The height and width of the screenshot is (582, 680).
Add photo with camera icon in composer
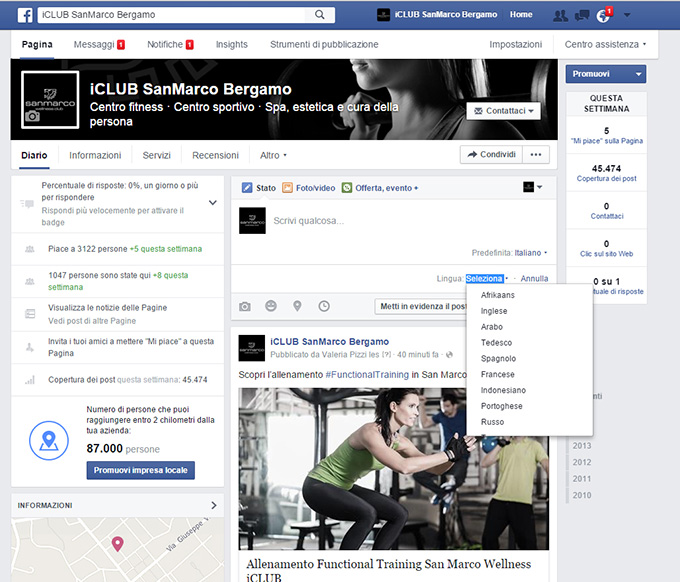(x=245, y=307)
